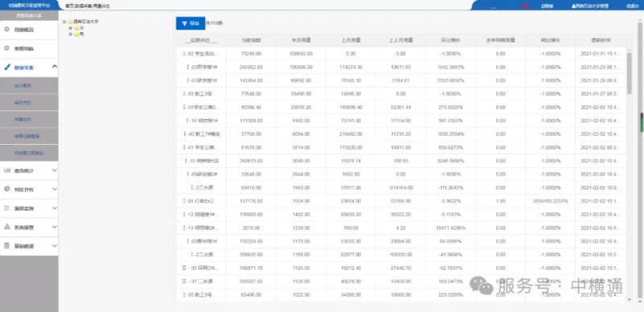This screenshot has width=644, height=312.
Task: Expand the 水 tree node plus box
Action: [71, 28]
